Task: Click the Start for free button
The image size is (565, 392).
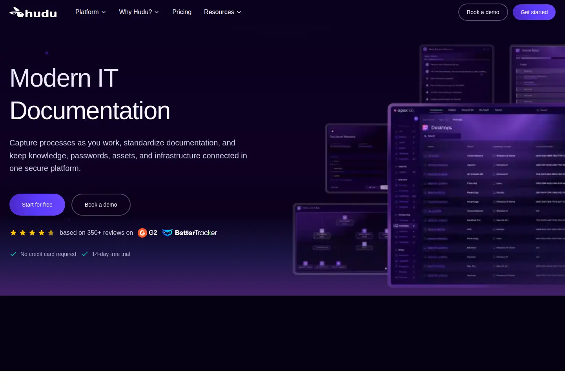Action: point(37,205)
